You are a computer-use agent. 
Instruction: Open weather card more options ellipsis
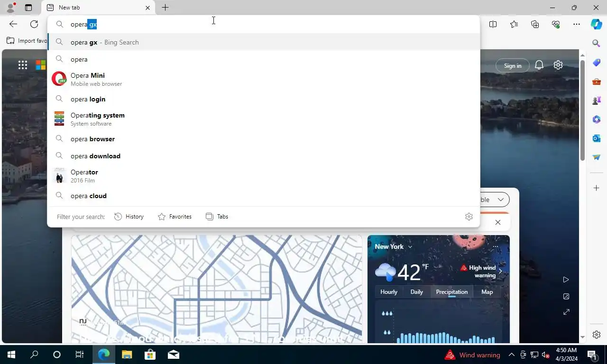click(x=496, y=246)
